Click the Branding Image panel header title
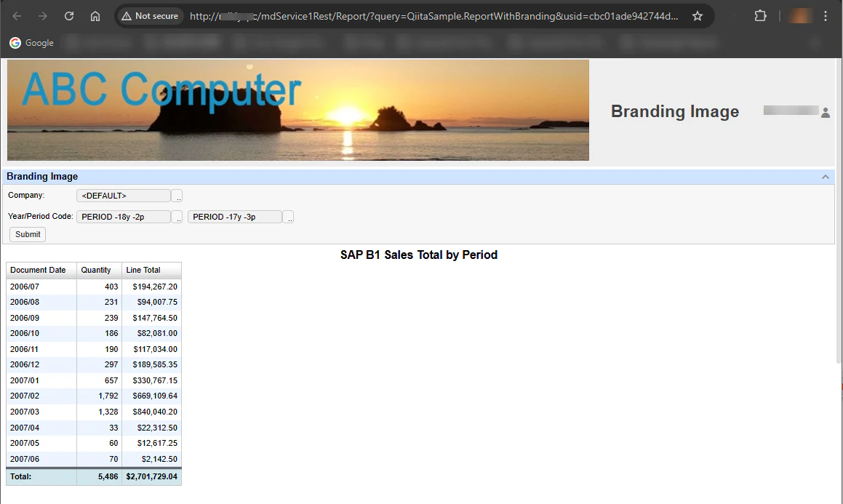The height and width of the screenshot is (504, 843). [42, 176]
